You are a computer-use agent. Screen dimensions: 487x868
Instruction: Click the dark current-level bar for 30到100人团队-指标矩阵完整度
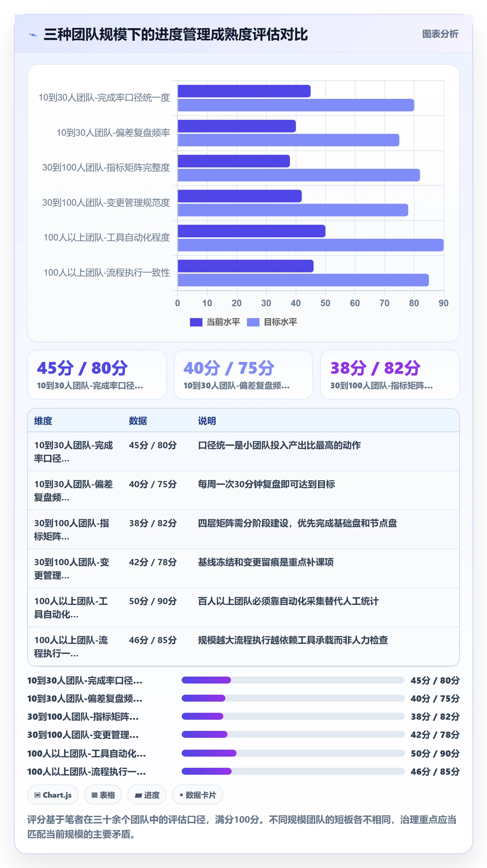point(234,161)
